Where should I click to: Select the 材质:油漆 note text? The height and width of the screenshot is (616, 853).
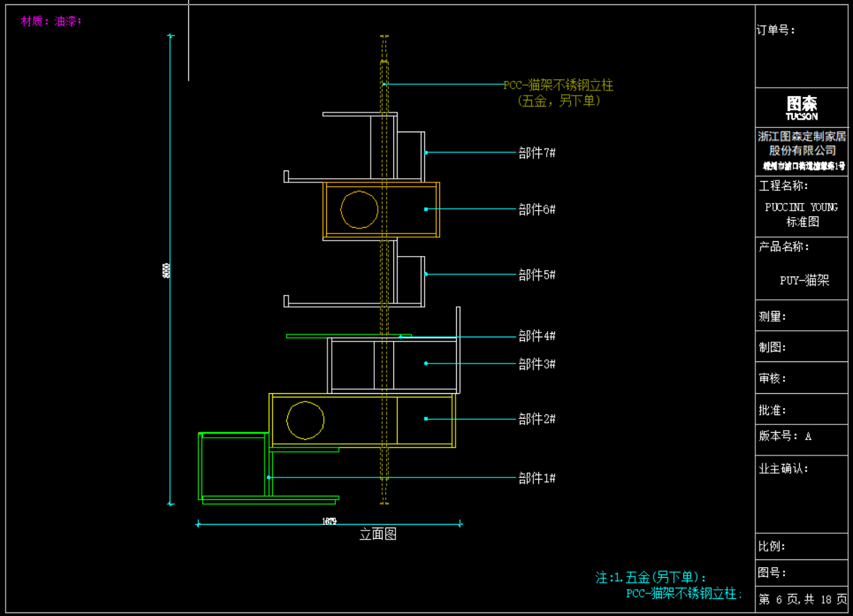pos(51,21)
